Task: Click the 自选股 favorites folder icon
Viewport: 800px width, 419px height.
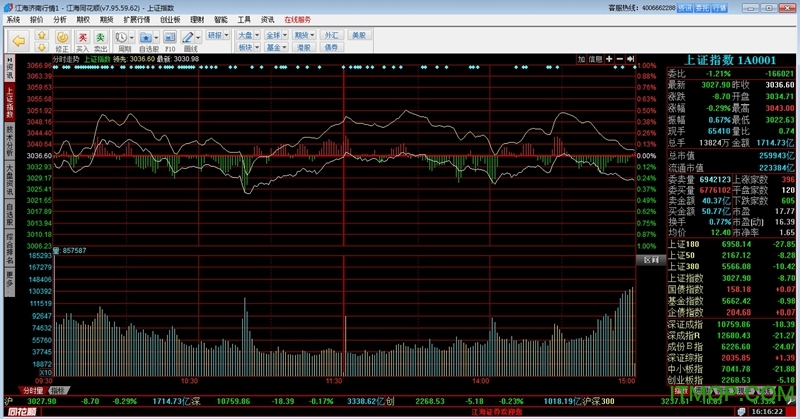Action: [x=148, y=40]
